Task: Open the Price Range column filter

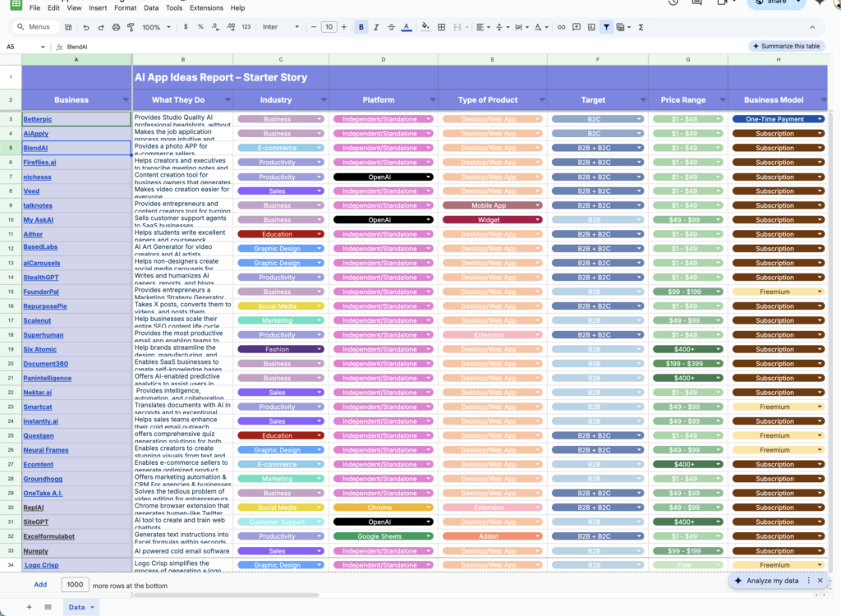Action: click(x=723, y=100)
